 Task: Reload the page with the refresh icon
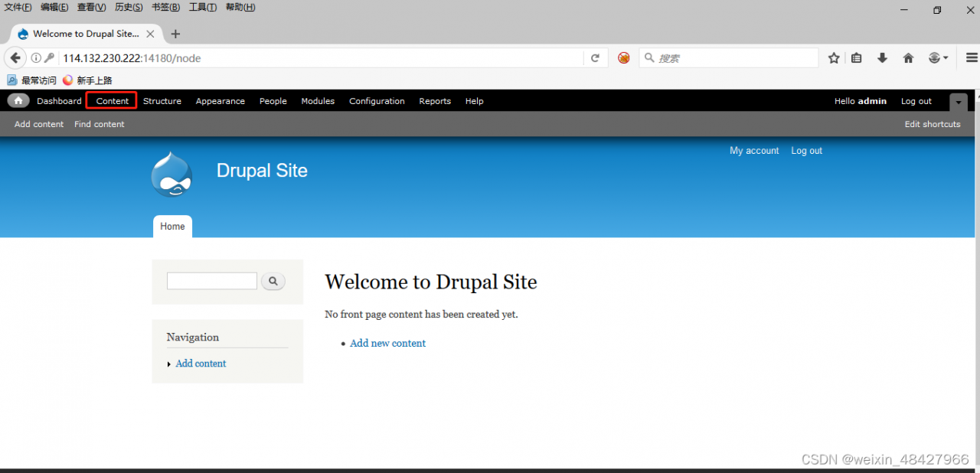595,58
